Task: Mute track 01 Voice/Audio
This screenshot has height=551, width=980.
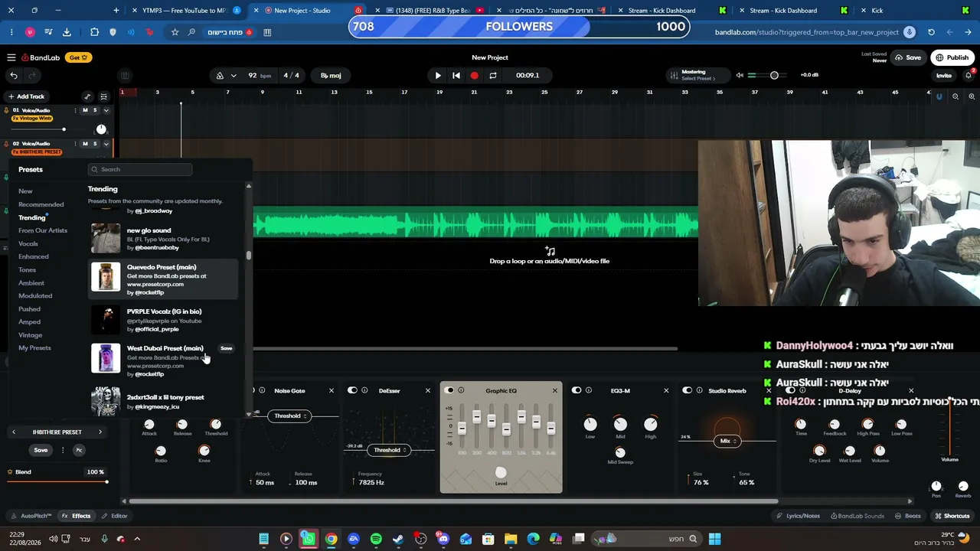Action: 85,110
